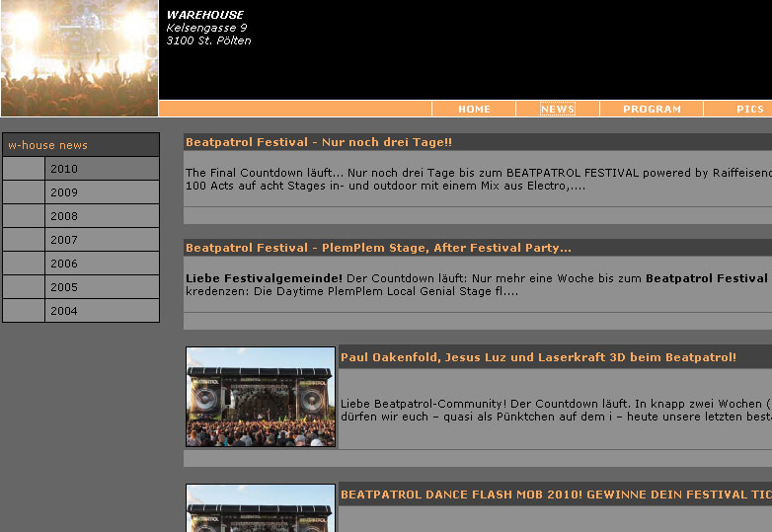Open 'PlemPlem Stage, After Festival Party' headline
Image resolution: width=772 pixels, height=532 pixels.
click(x=378, y=248)
